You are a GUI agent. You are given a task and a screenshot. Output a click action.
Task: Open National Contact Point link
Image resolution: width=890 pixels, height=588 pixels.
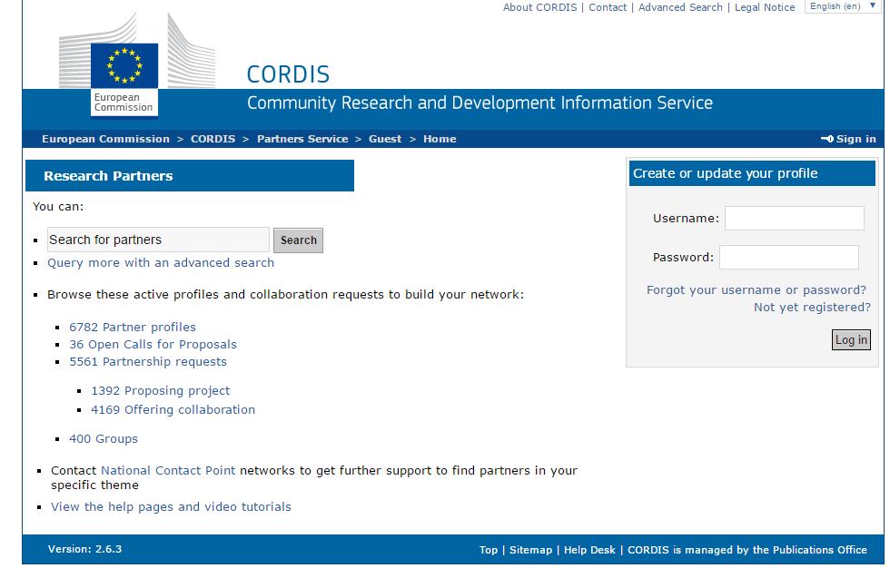coord(168,471)
